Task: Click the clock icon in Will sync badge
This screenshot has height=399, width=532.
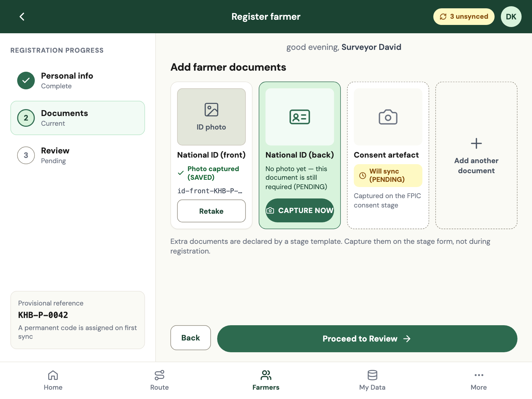Action: [x=363, y=175]
